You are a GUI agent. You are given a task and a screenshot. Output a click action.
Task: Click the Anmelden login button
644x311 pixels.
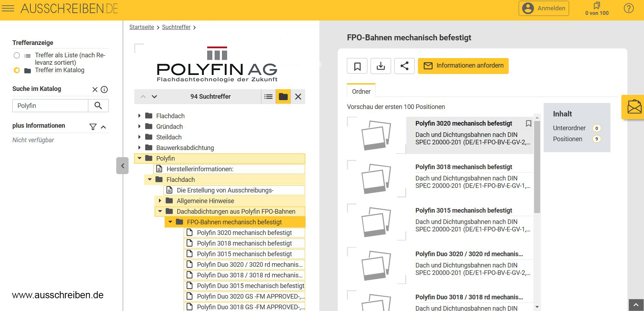pos(544,8)
